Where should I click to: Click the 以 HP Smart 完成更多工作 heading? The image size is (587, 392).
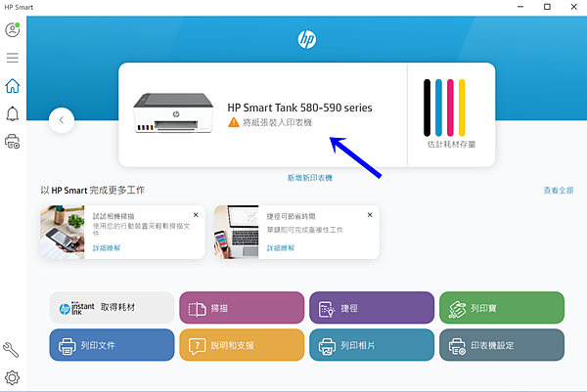pyautogui.click(x=93, y=190)
